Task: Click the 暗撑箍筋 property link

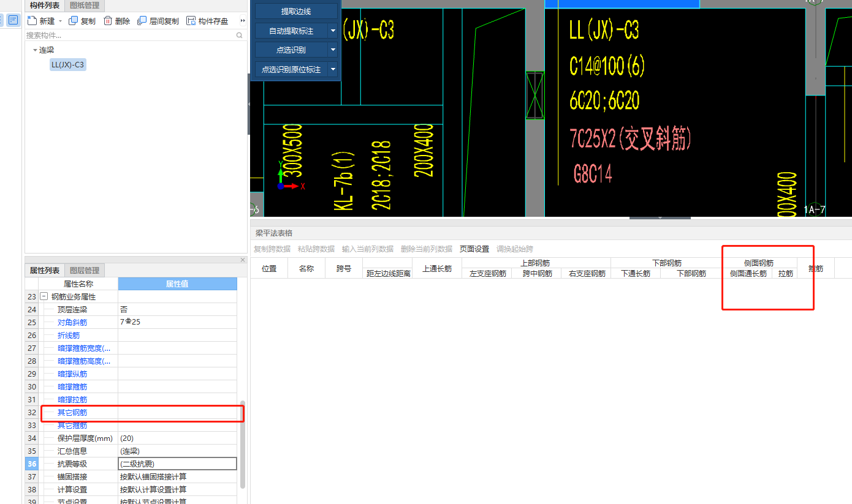Action: 72,386
